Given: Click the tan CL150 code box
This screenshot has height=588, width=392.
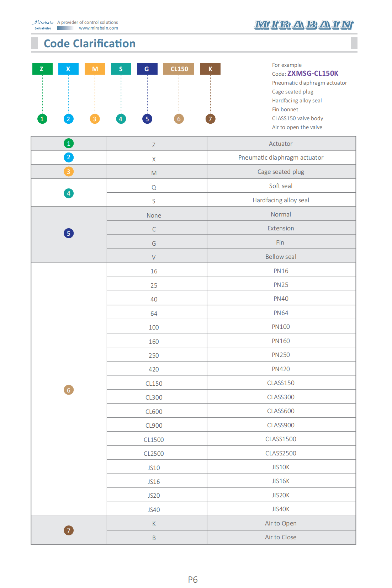Looking at the screenshot, I should click(179, 69).
